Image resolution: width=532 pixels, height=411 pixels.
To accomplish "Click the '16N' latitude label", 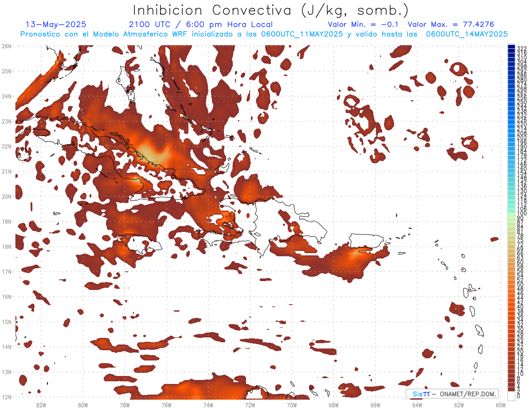I will [x=6, y=297].
